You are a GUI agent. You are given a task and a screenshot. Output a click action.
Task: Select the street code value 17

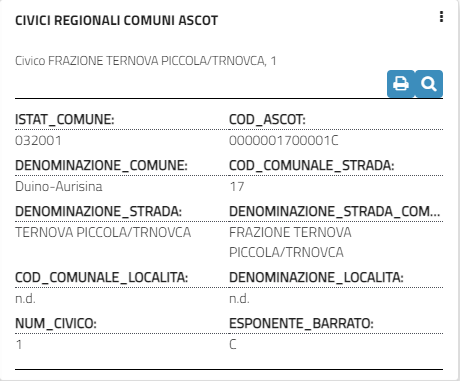237,187
